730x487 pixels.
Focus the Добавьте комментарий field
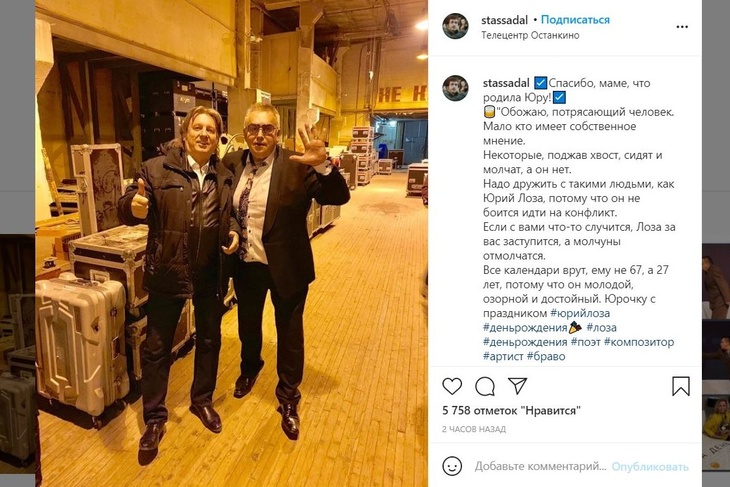(x=540, y=466)
